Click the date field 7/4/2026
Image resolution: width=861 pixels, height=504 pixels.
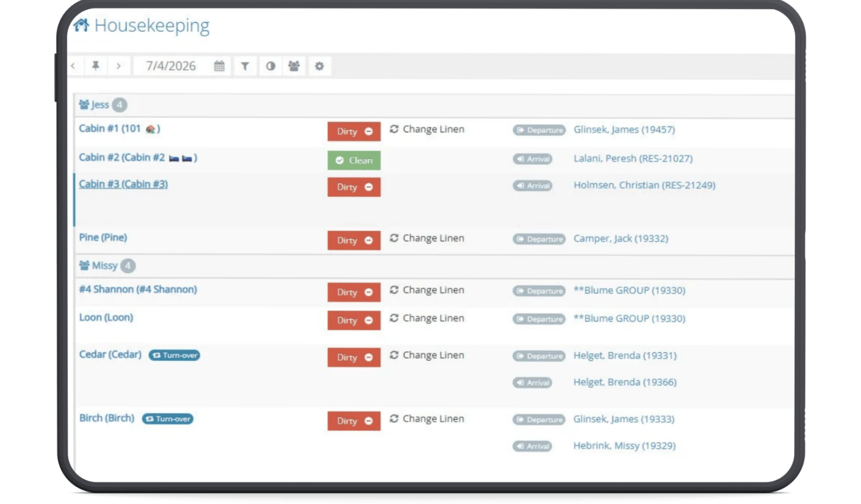pyautogui.click(x=171, y=66)
